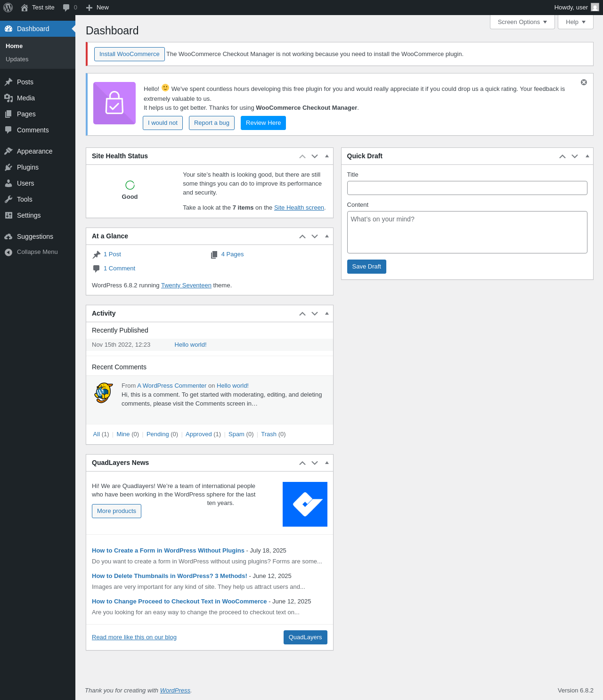Click the Tools wrench icon

click(x=8, y=199)
